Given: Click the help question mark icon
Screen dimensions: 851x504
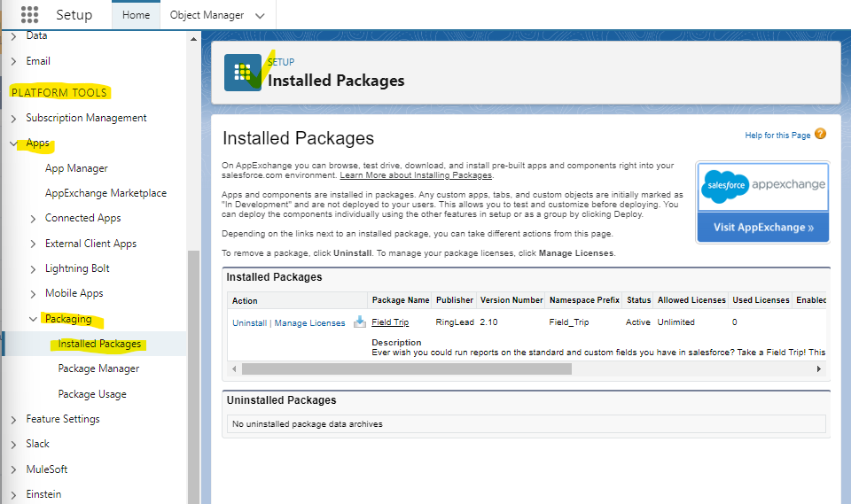Looking at the screenshot, I should point(821,134).
